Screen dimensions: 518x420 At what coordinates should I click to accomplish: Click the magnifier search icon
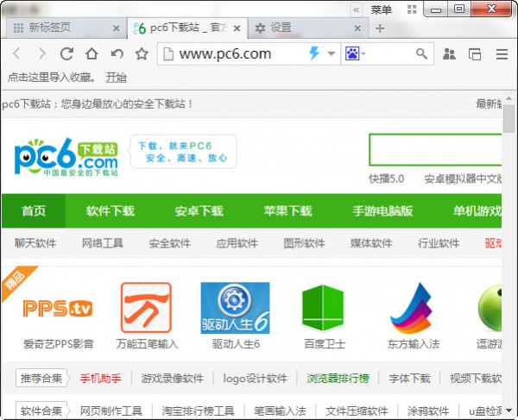click(x=421, y=53)
